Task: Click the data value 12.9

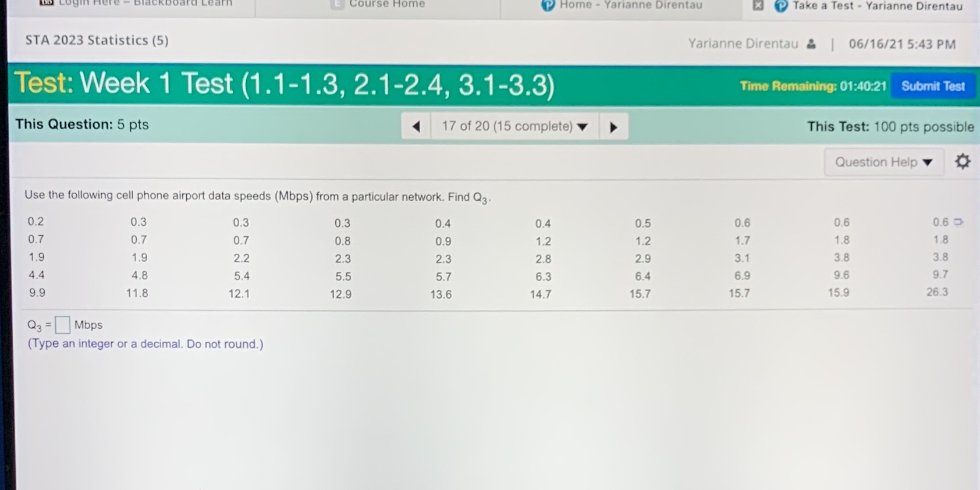Action: point(340,294)
